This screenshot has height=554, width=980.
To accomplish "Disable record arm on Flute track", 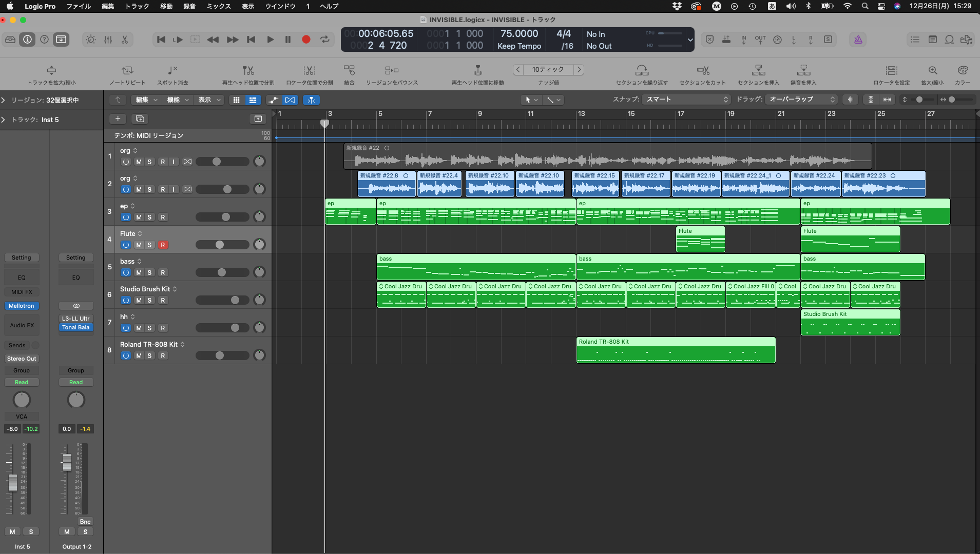I will coord(163,245).
